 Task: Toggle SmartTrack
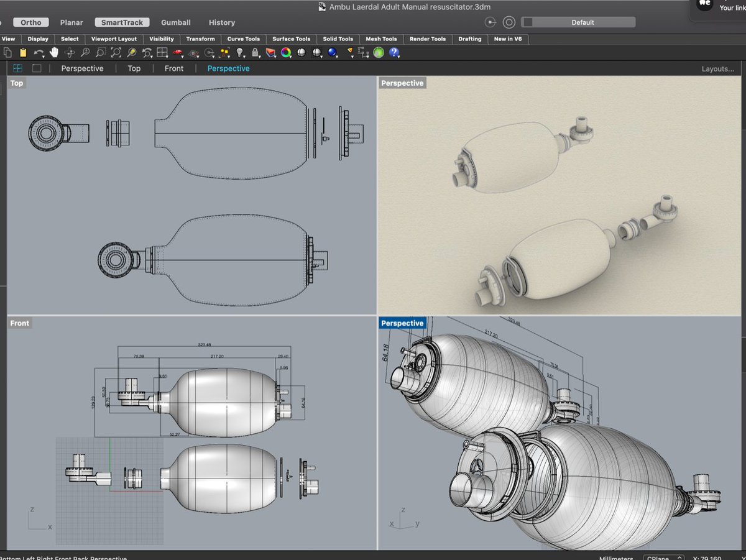(x=122, y=22)
